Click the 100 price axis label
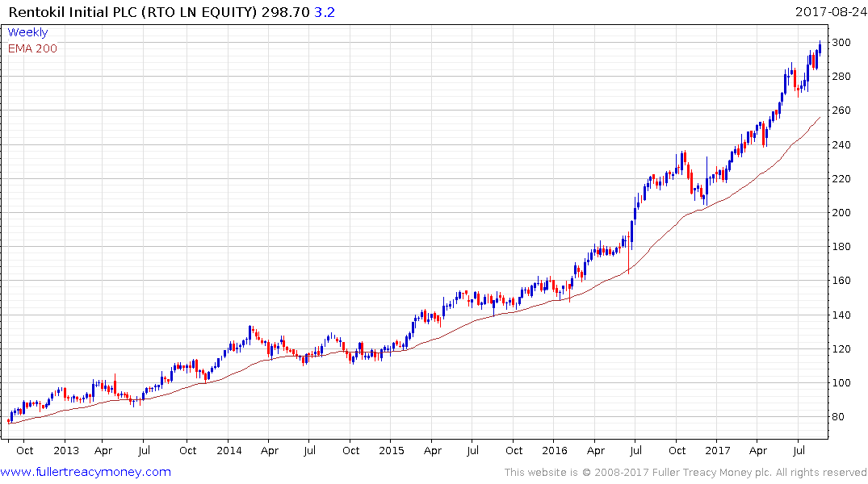This screenshot has height=484, width=868. tap(841, 383)
